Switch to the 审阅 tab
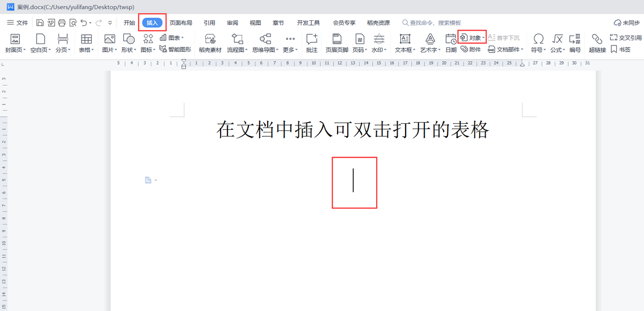The height and width of the screenshot is (311, 644). point(232,23)
